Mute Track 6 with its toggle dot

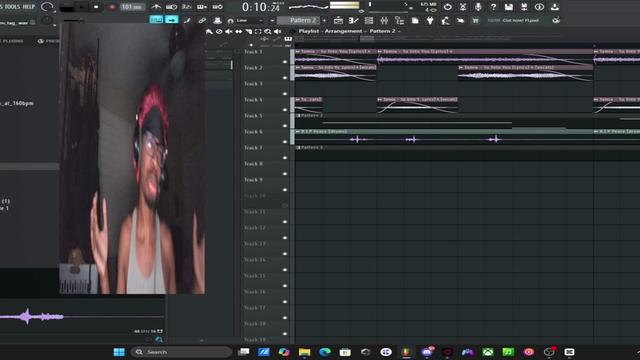(285, 142)
